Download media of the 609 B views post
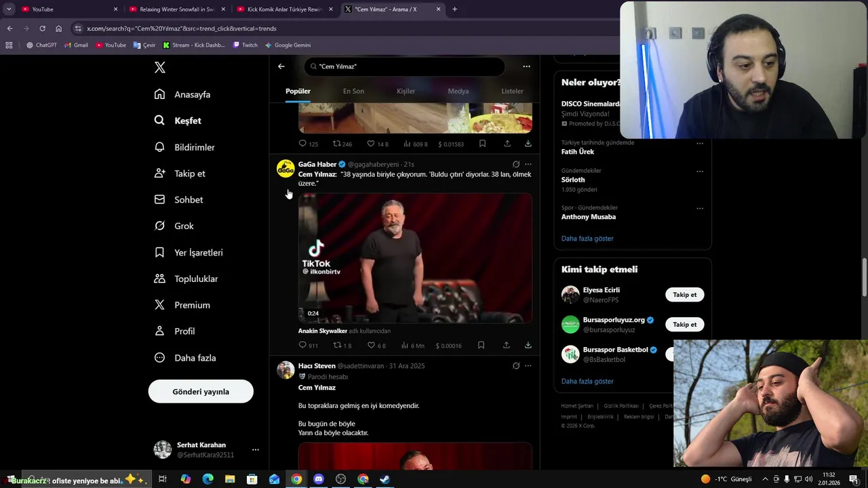This screenshot has height=488, width=868. 528,144
